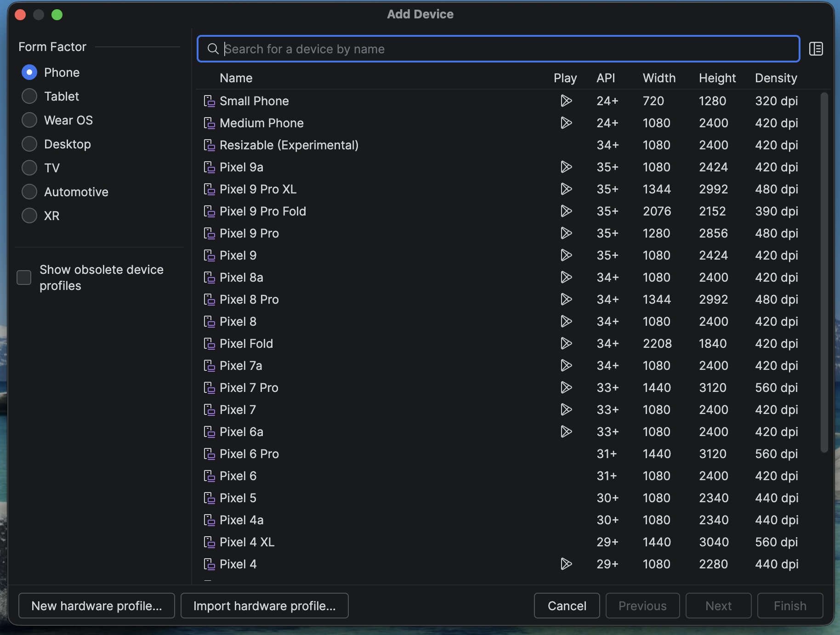The width and height of the screenshot is (840, 635).
Task: Click the 2856 height value
Action: coord(714,233)
